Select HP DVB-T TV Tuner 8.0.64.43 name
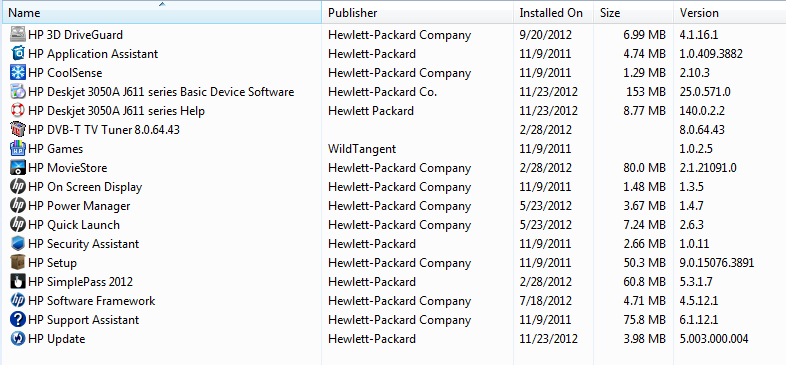The height and width of the screenshot is (365, 786). (104, 130)
